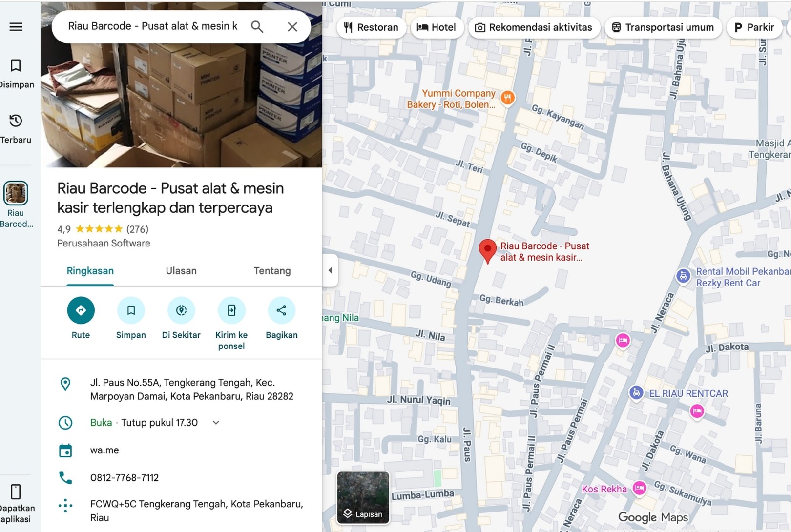Viewport: 791px width, 532px height.
Task: Click the Rute directions button
Action: (x=81, y=310)
